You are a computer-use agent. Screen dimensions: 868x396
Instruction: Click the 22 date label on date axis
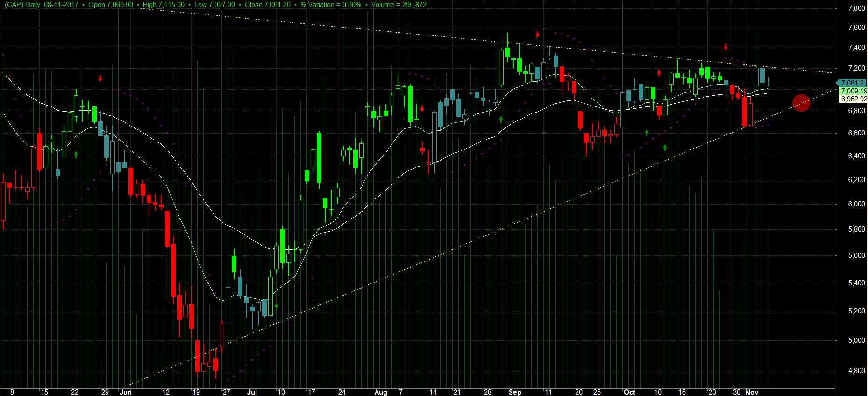pyautogui.click(x=75, y=392)
